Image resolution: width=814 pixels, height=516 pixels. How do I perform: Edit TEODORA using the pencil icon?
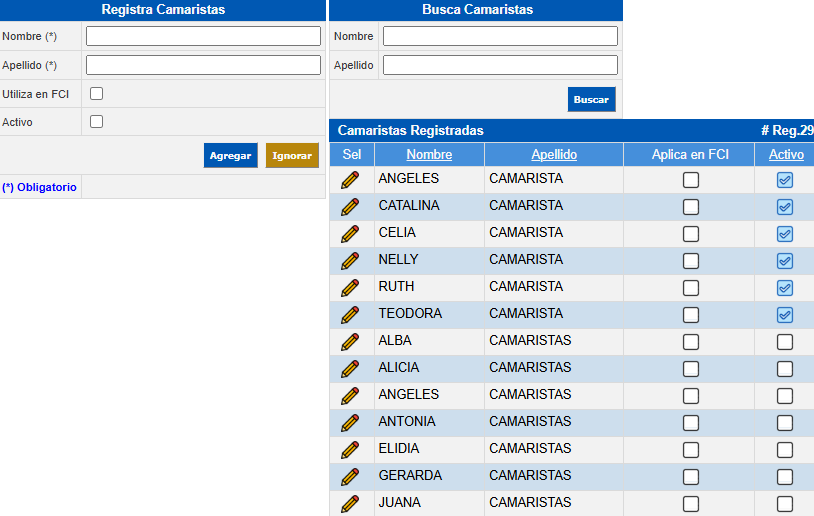tap(350, 315)
